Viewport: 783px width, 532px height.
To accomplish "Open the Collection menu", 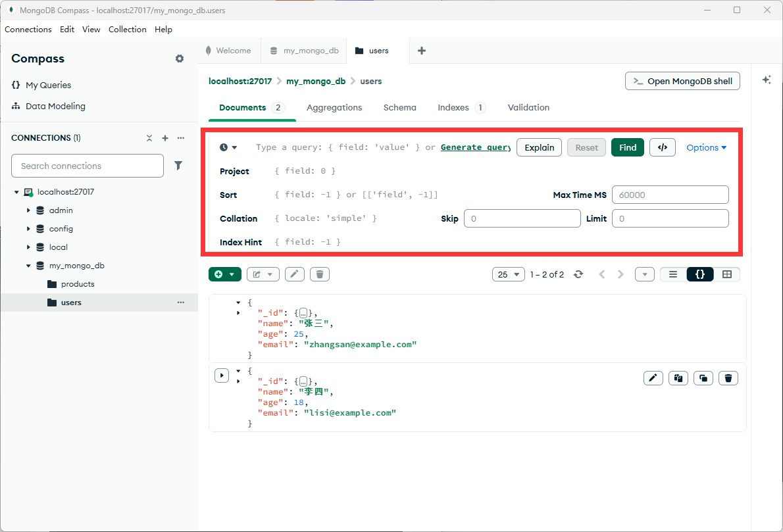I will (128, 30).
